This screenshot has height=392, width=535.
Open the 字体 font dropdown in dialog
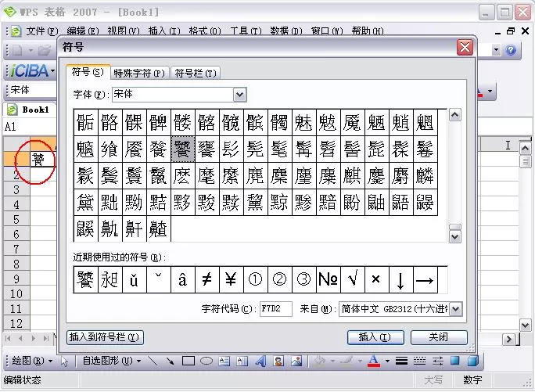click(x=240, y=95)
